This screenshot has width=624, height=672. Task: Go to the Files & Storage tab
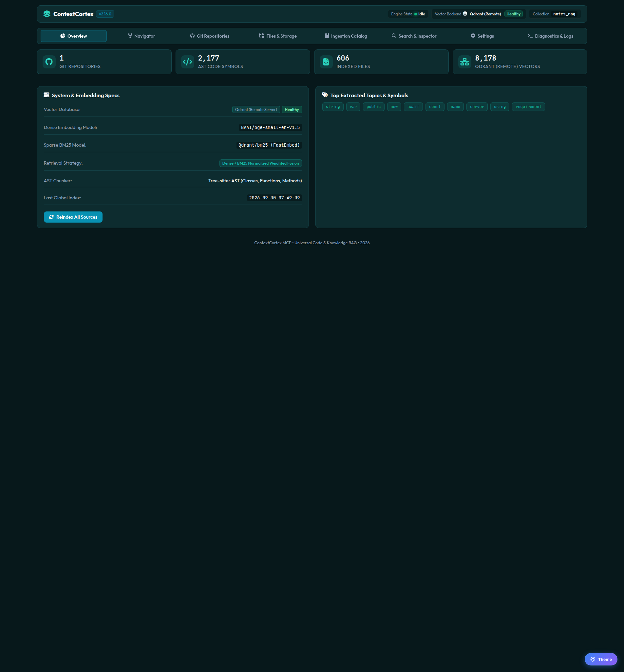tap(278, 36)
